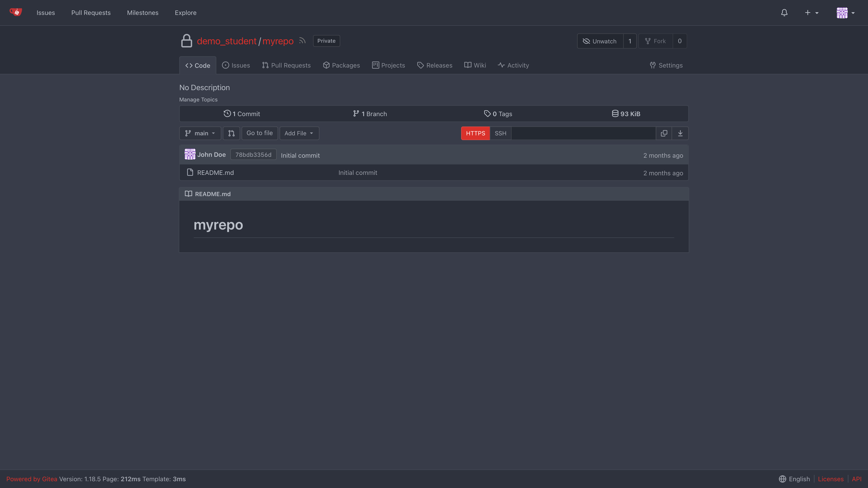Click the README.md file icon
The image size is (868, 488).
click(x=190, y=172)
